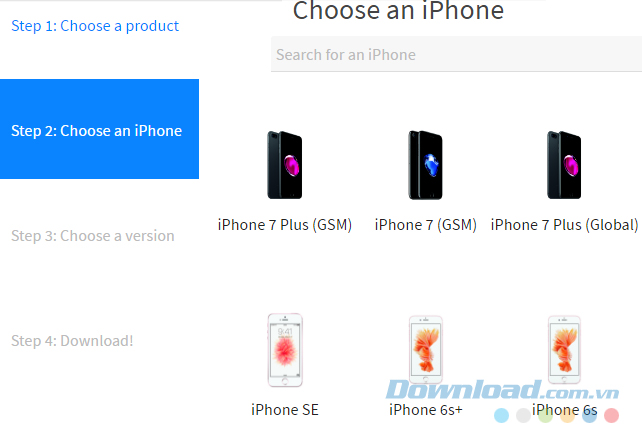Screen dimensions: 642x438
Task: Select the iPhone 6s image
Action: [564, 349]
